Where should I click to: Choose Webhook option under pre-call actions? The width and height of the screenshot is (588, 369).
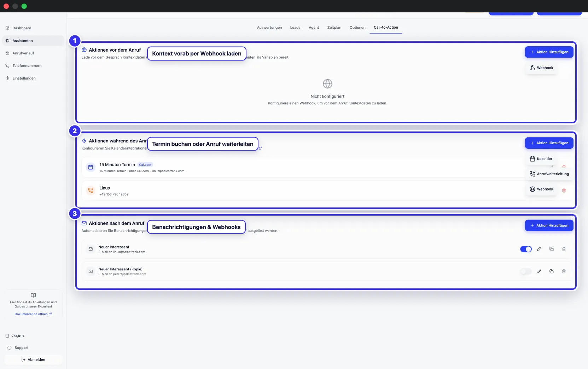[x=542, y=68]
